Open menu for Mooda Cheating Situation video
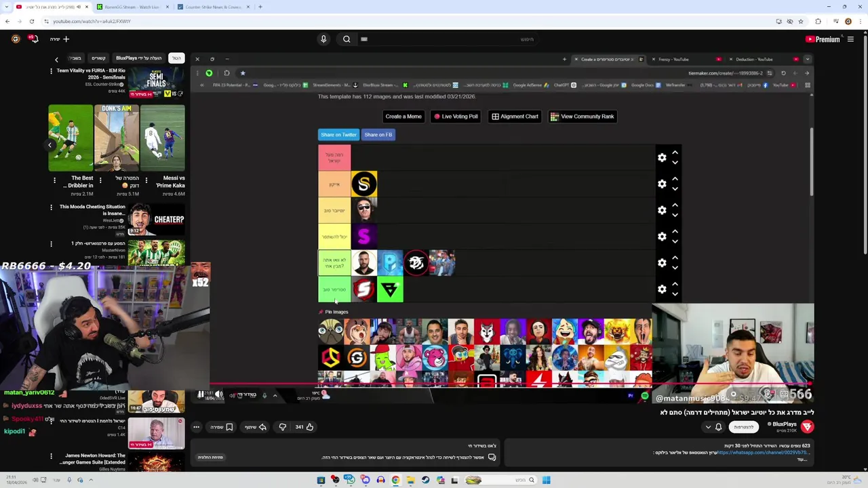Image resolution: width=868 pixels, height=488 pixels. coord(51,207)
